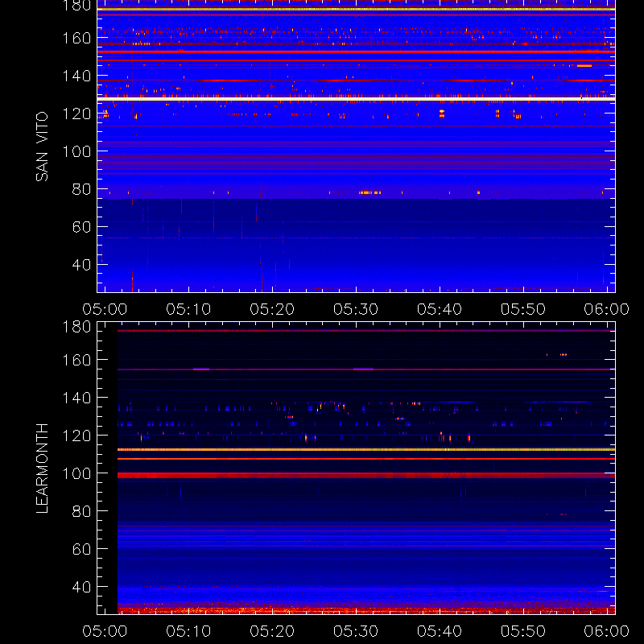This screenshot has height=644, width=644.
Task: Select the 06:00 label below San Vito plot
Action: tap(607, 309)
